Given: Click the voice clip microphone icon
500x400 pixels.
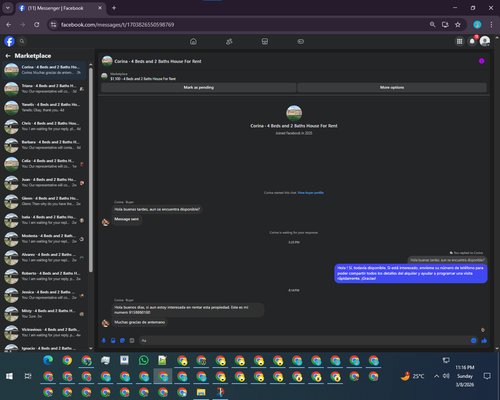Looking at the screenshot, I should point(104,340).
